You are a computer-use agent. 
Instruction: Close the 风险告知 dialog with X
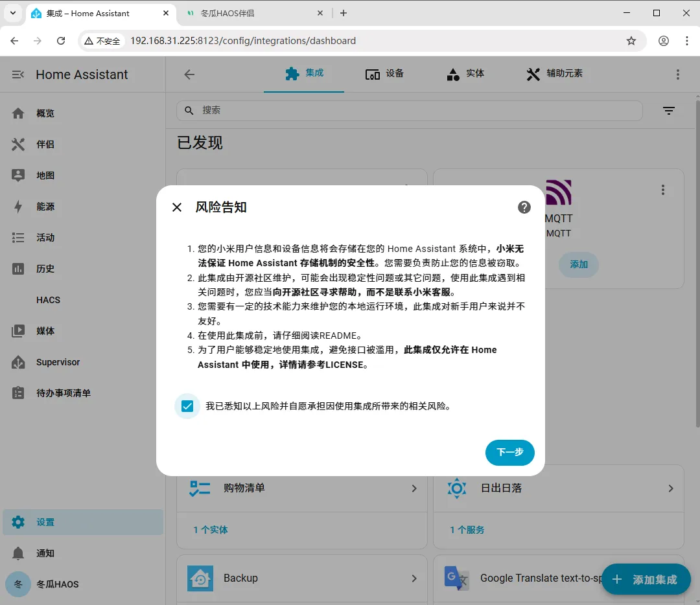click(177, 207)
